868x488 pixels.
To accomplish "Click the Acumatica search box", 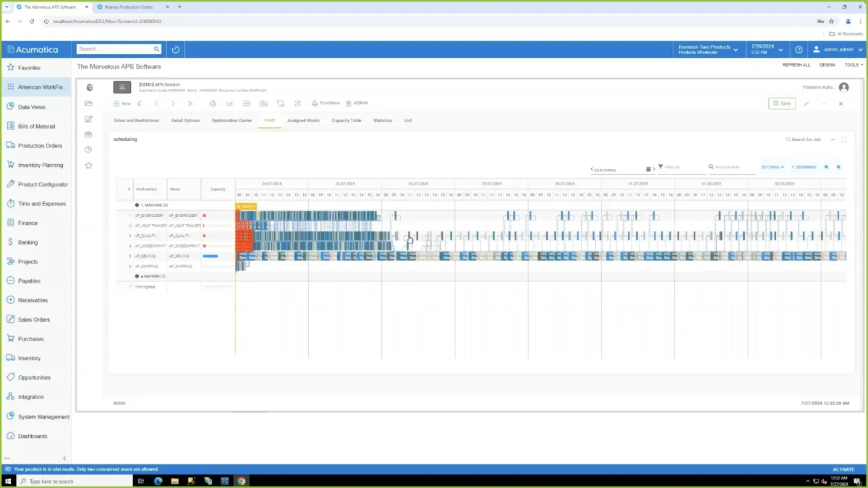I will click(119, 49).
